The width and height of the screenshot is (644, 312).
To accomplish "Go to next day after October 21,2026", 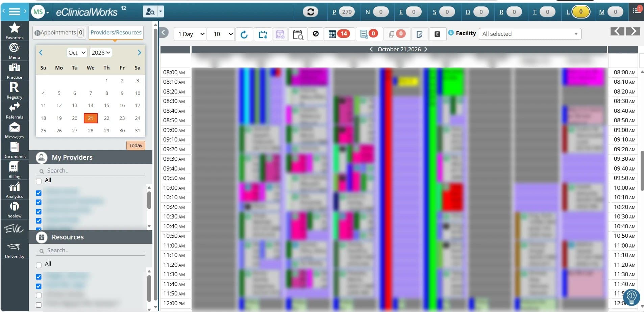I will [x=426, y=49].
